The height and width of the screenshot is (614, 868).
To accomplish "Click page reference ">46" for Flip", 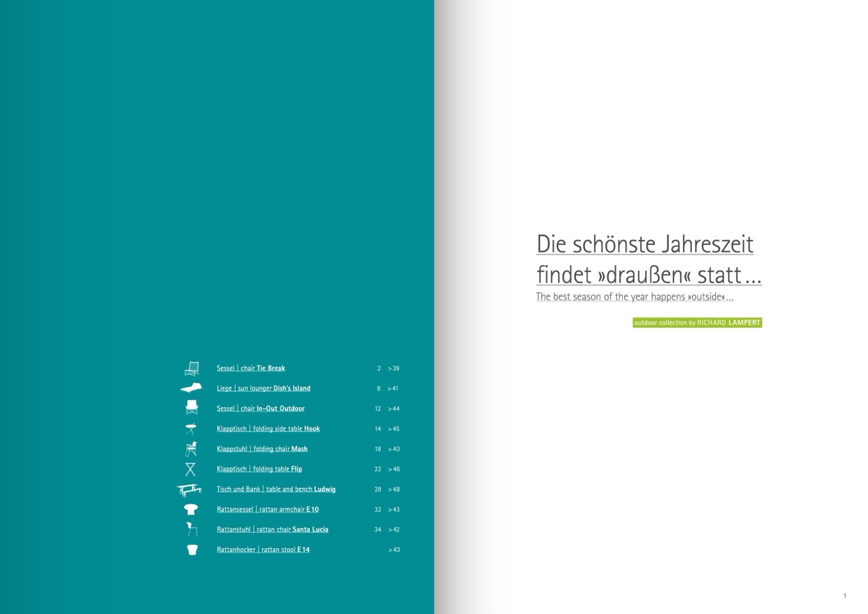I will point(394,469).
